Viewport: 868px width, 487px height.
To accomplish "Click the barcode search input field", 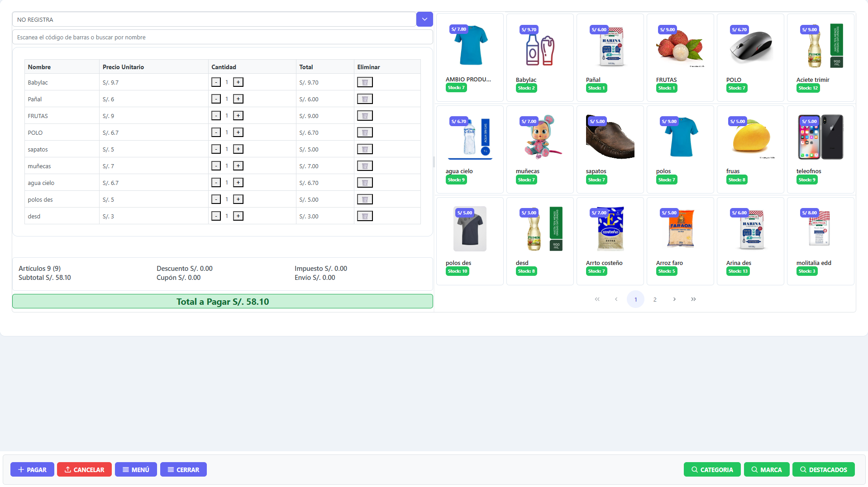I will tap(222, 37).
